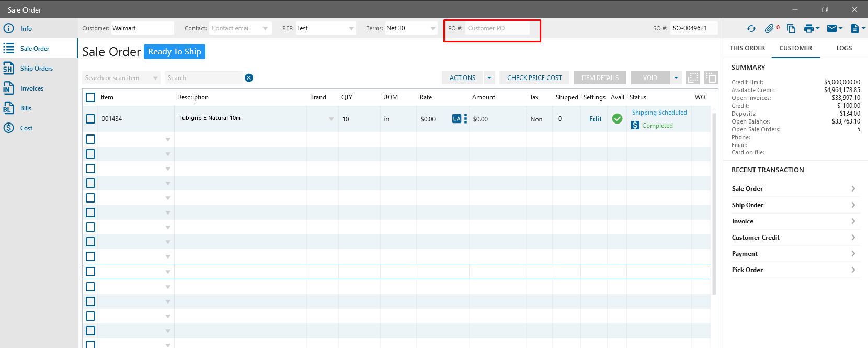Click the Invoices IN icon
The image size is (868, 348).
pyautogui.click(x=8, y=88)
